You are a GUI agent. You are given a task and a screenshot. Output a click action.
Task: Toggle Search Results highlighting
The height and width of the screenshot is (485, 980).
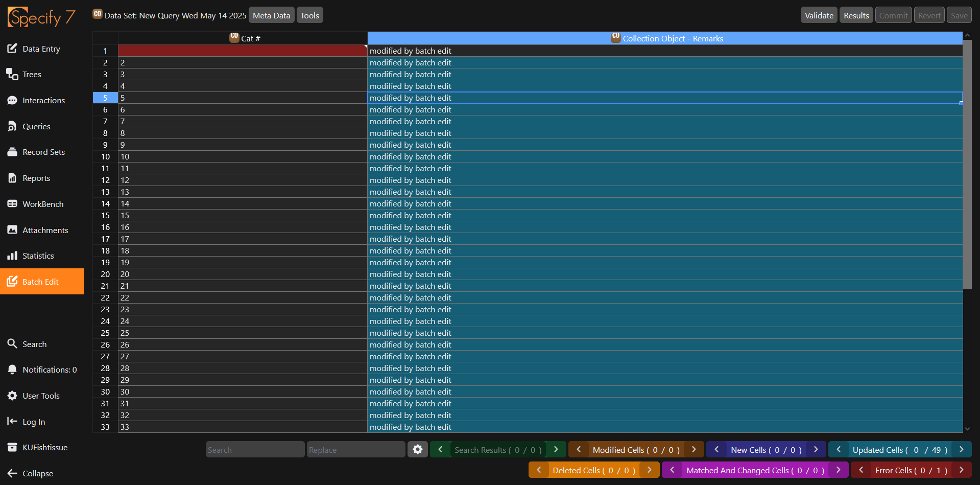tap(498, 450)
